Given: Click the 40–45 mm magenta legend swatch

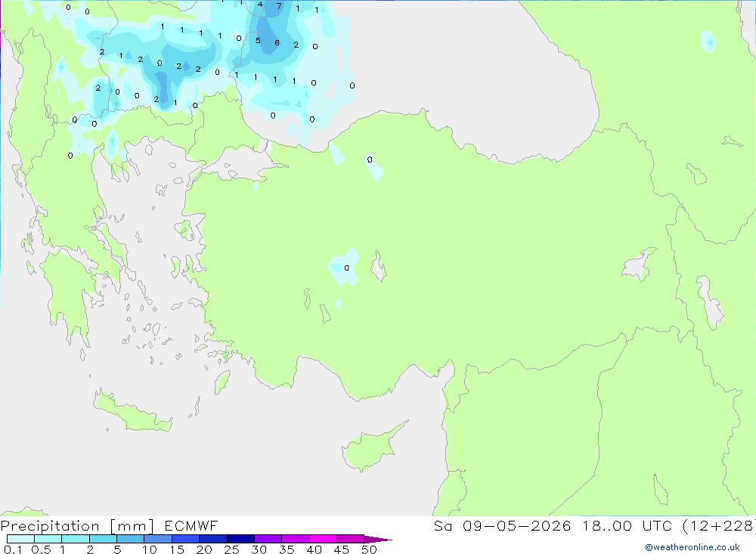Looking at the screenshot, I should 323,539.
